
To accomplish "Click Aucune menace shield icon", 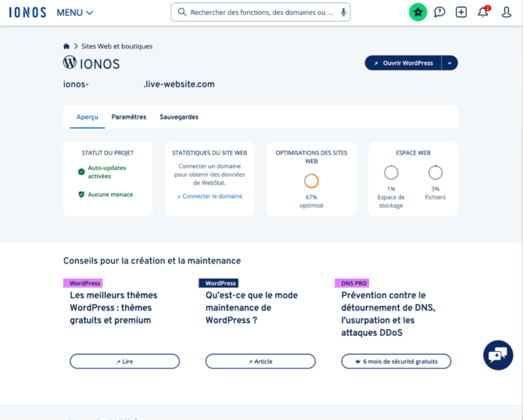I will [81, 194].
